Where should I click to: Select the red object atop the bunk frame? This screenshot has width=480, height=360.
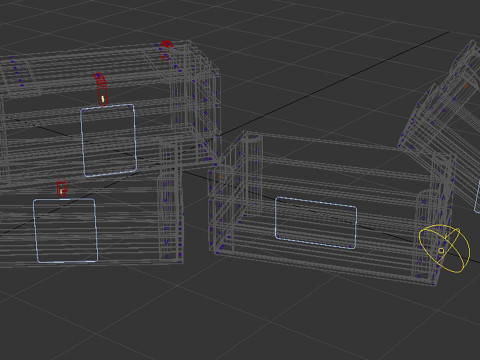[x=166, y=50]
